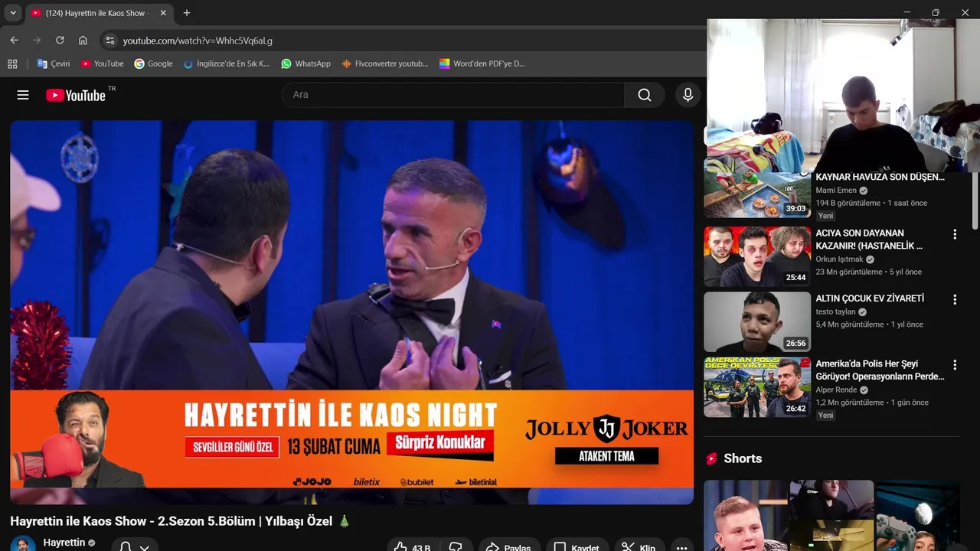Save the video with Kaydet
Screen dimensions: 980x551
coord(577,547)
